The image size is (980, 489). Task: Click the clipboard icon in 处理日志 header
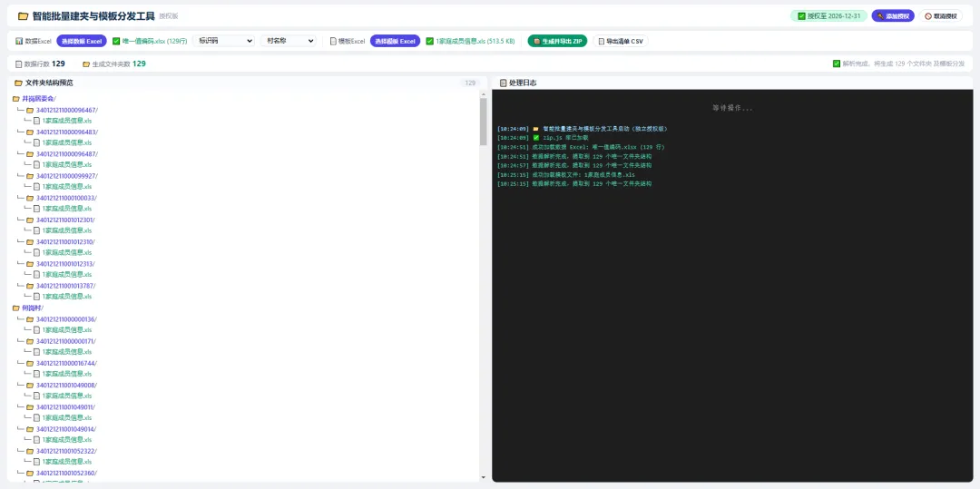[x=503, y=83]
